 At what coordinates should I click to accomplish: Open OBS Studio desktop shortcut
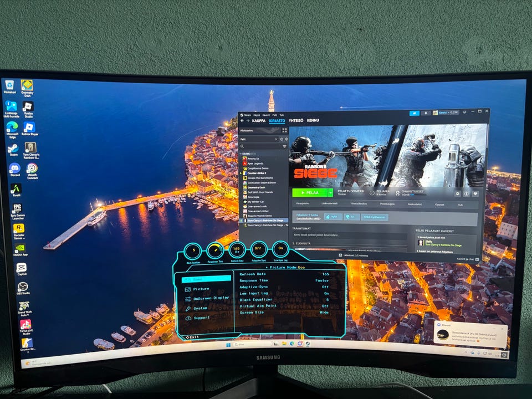coord(23,288)
